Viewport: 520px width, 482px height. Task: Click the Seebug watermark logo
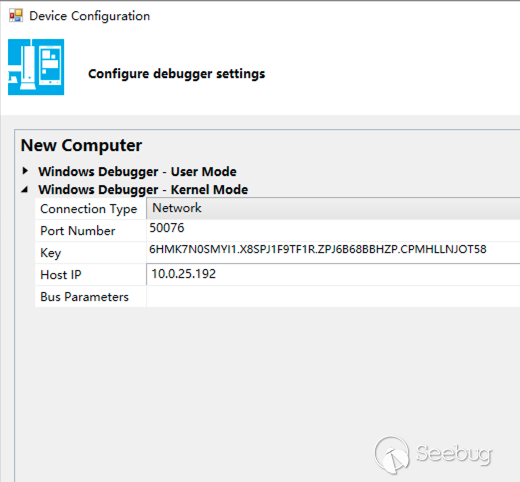coord(433,455)
